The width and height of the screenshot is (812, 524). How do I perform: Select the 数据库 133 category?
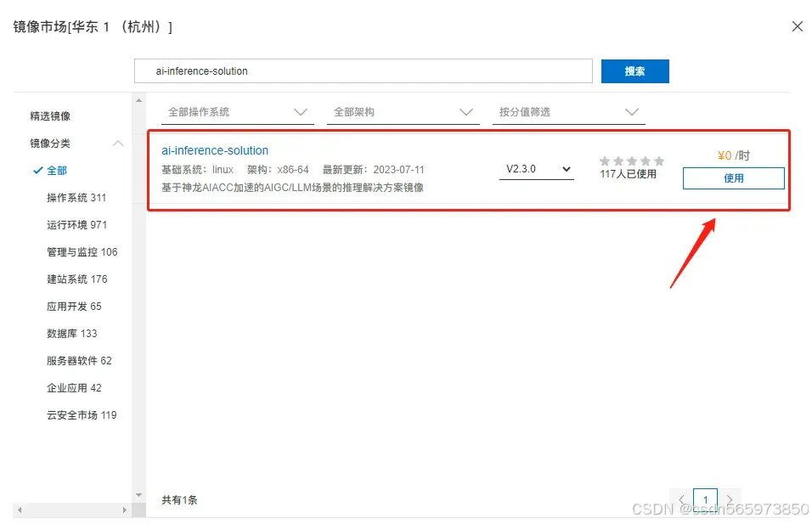tap(73, 333)
